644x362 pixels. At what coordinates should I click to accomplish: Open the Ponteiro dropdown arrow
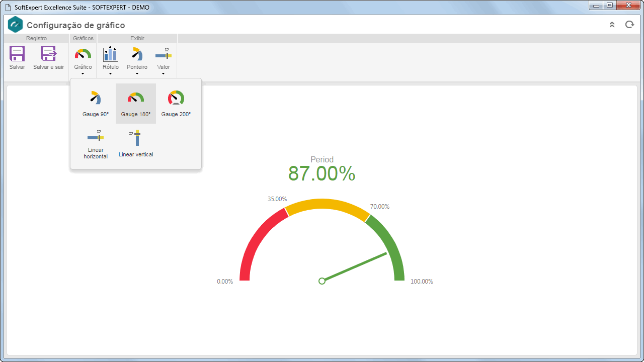click(137, 74)
